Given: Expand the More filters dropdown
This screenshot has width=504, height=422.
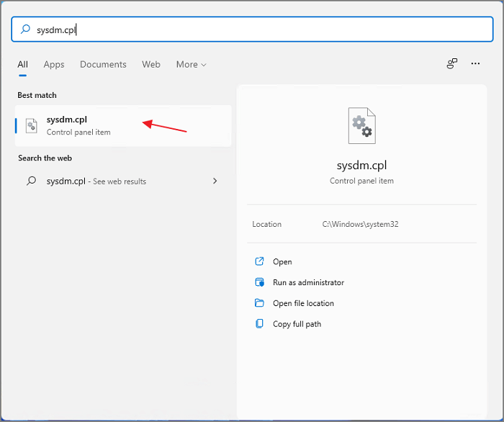Looking at the screenshot, I should (191, 64).
